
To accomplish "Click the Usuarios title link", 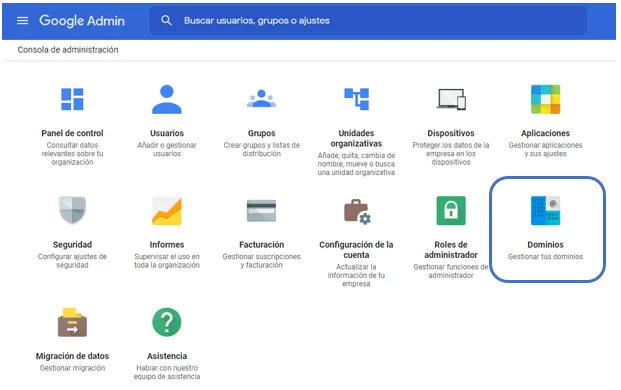I will pos(167,133).
